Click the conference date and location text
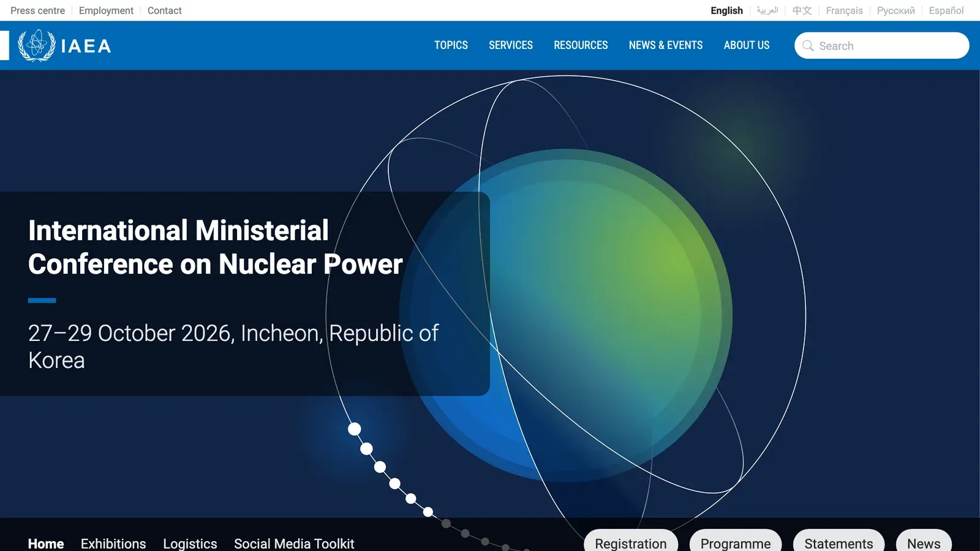The width and height of the screenshot is (980, 551). click(233, 347)
